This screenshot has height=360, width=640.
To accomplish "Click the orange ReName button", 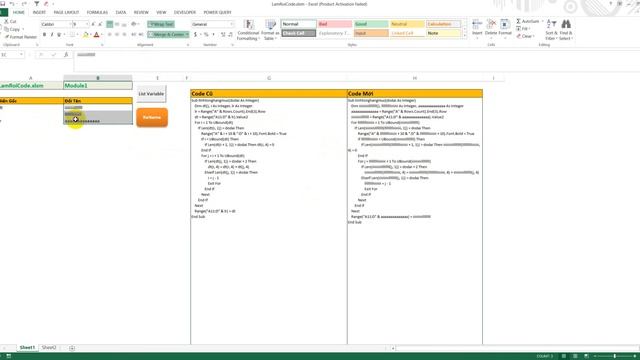I will 152,118.
